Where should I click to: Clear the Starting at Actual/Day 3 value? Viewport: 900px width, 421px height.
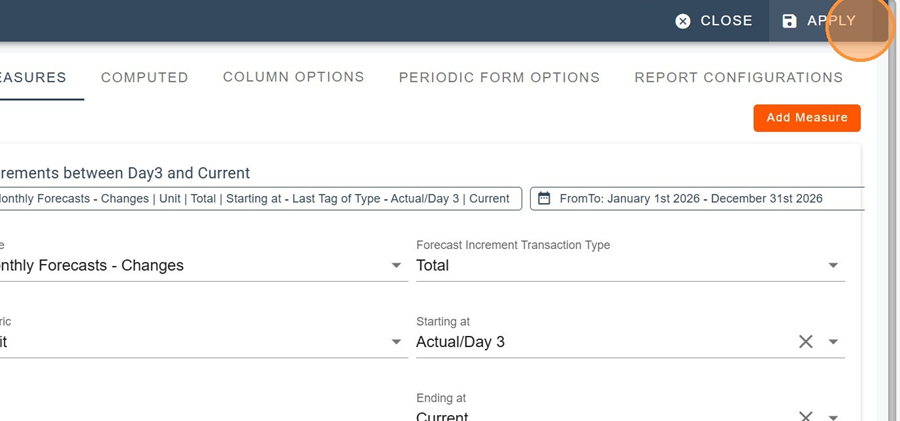pyautogui.click(x=805, y=342)
